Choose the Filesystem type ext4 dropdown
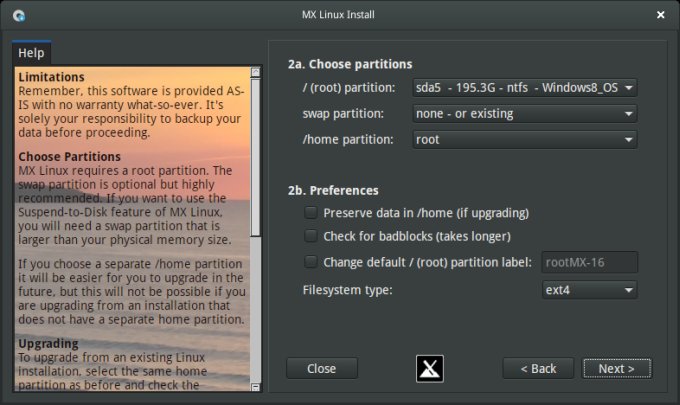Image resolution: width=680 pixels, height=405 pixels. click(x=589, y=290)
